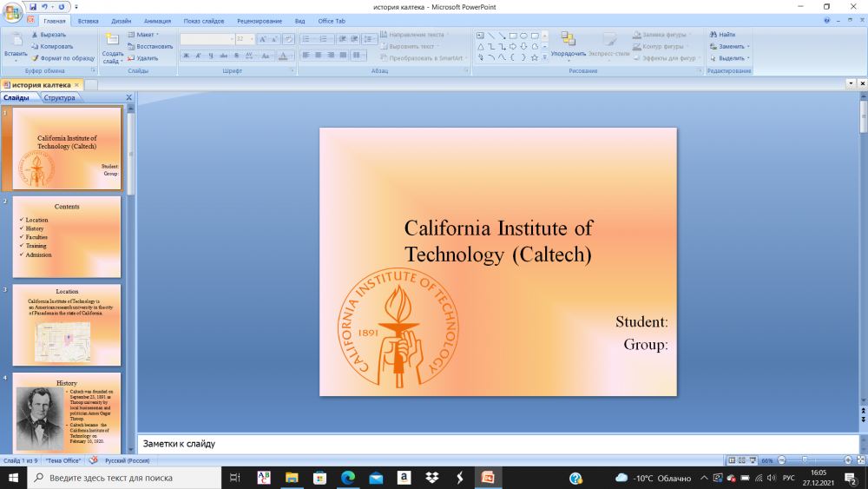
Task: Select the star shape in gallery
Action: [x=534, y=57]
